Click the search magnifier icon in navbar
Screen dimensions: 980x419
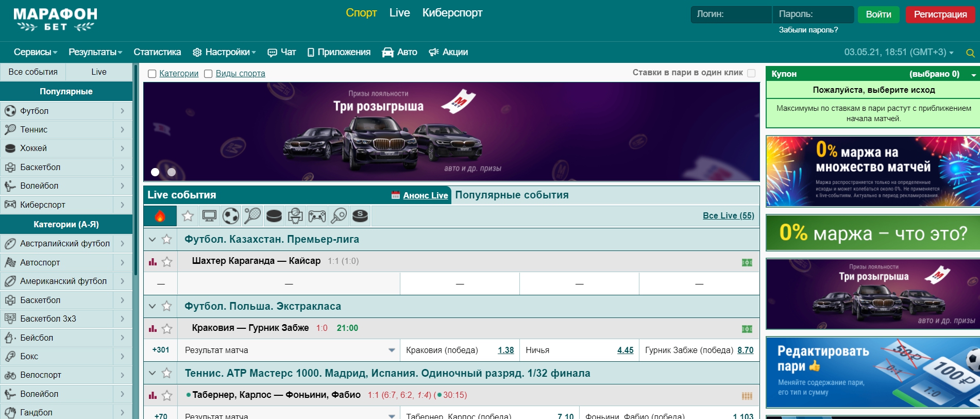(x=970, y=53)
